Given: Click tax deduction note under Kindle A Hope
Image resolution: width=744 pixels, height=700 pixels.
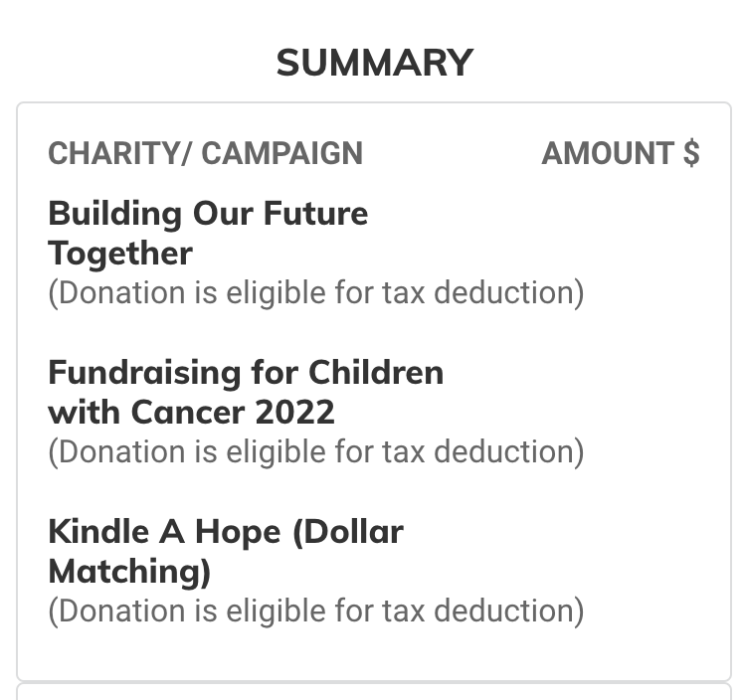Looking at the screenshot, I should [315, 612].
